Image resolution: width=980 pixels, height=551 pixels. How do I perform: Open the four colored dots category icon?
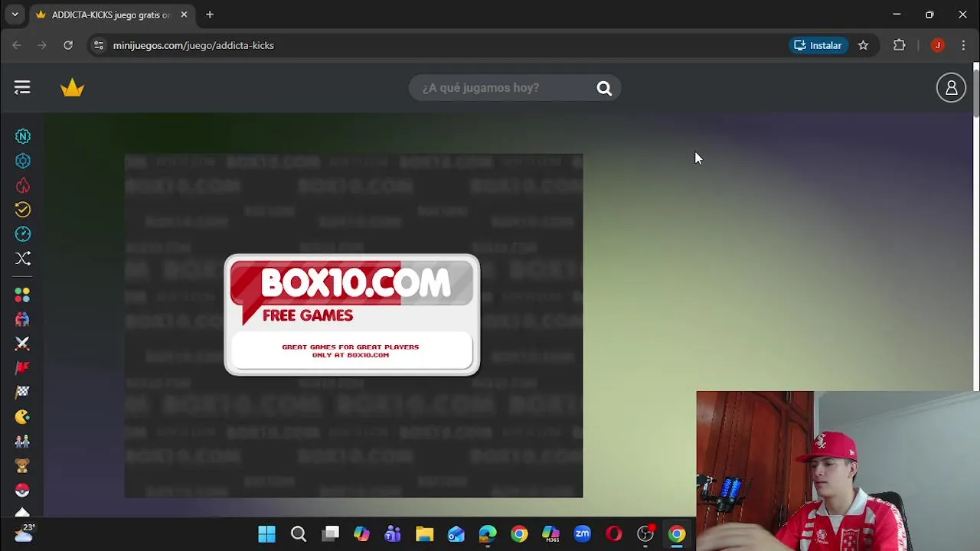coord(22,295)
